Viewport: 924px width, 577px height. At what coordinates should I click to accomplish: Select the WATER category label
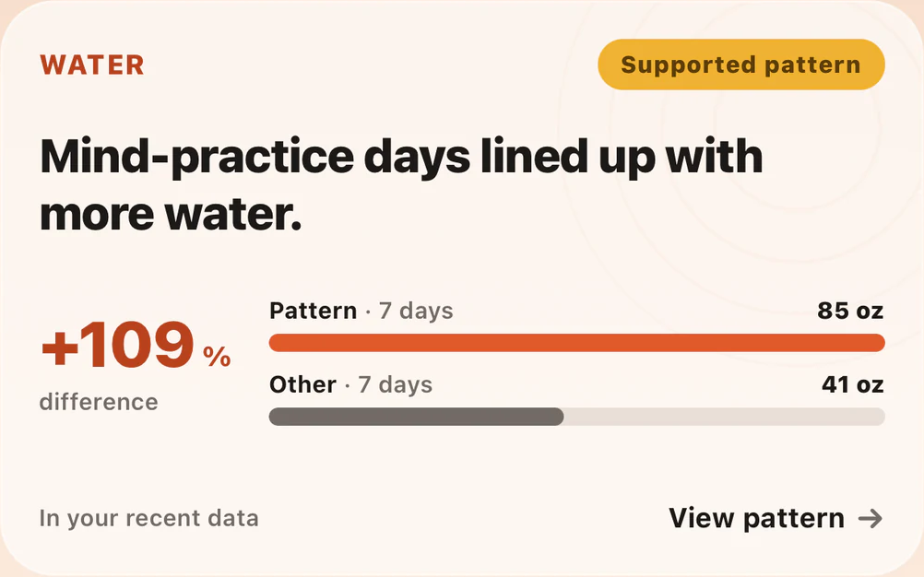pyautogui.click(x=92, y=65)
